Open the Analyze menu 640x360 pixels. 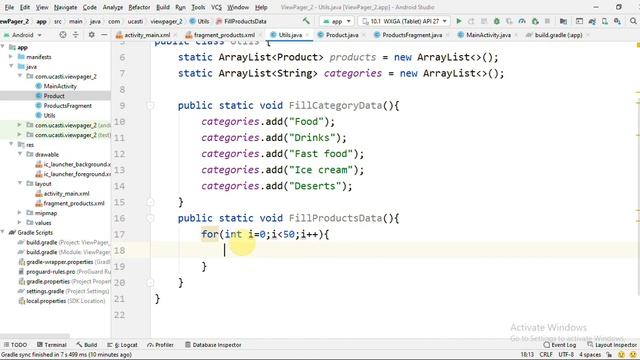[x=113, y=7]
